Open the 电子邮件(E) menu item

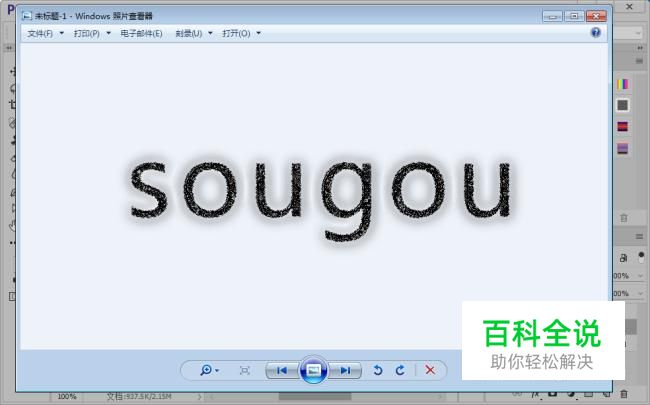(141, 34)
